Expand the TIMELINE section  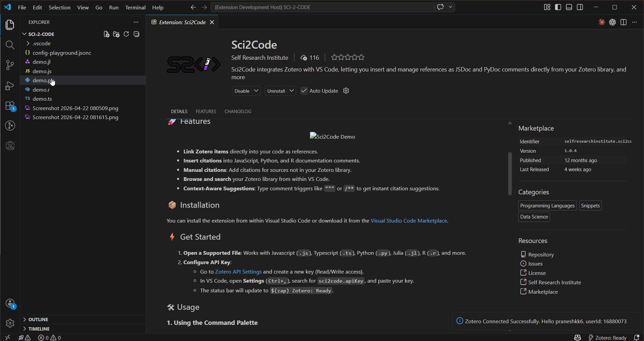(x=39, y=329)
